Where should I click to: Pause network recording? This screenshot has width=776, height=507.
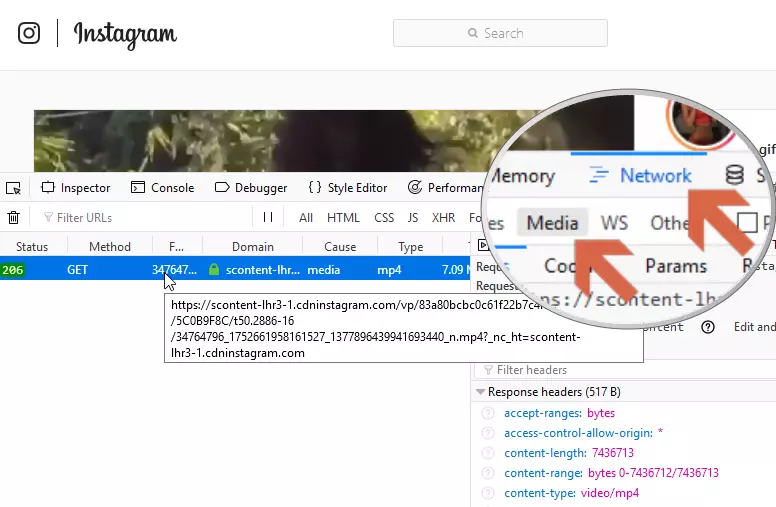tap(268, 217)
